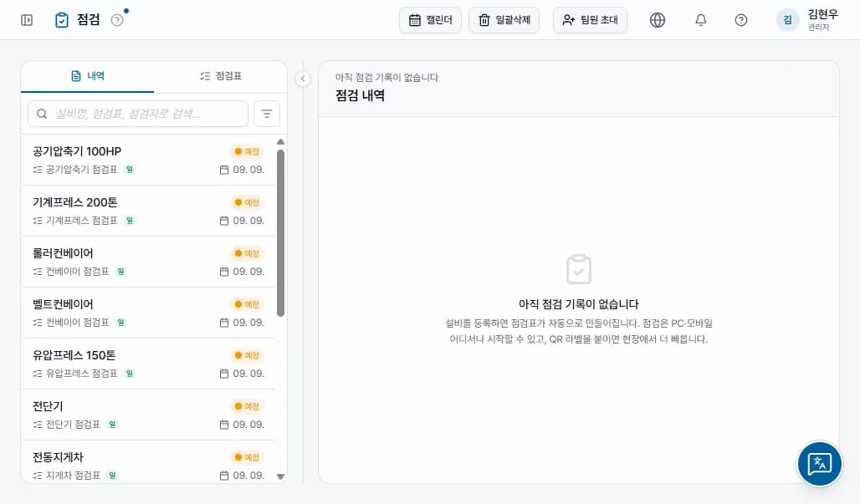Click the 일 daily tag on 공기압축기 점검표
This screenshot has height=504, width=860.
click(130, 170)
